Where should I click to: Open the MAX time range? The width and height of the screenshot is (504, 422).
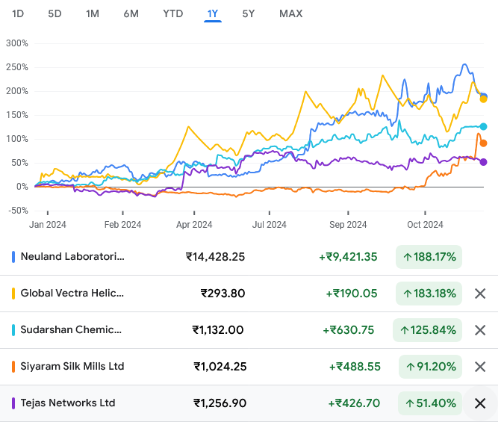coord(291,14)
